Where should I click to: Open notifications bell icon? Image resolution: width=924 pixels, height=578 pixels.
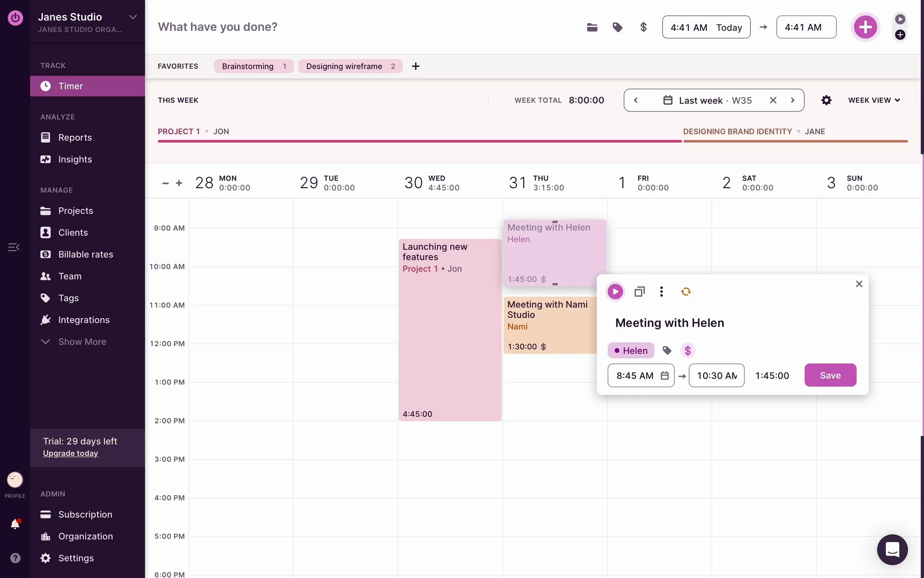(15, 524)
